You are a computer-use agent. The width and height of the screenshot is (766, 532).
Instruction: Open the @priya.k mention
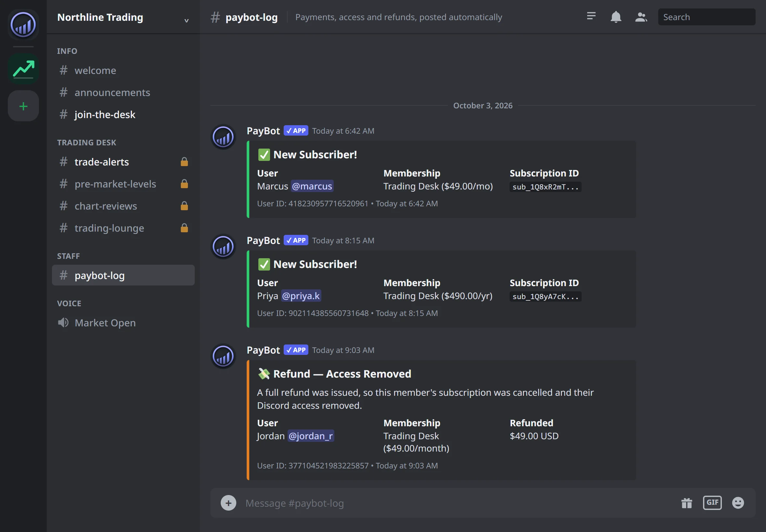coord(301,296)
